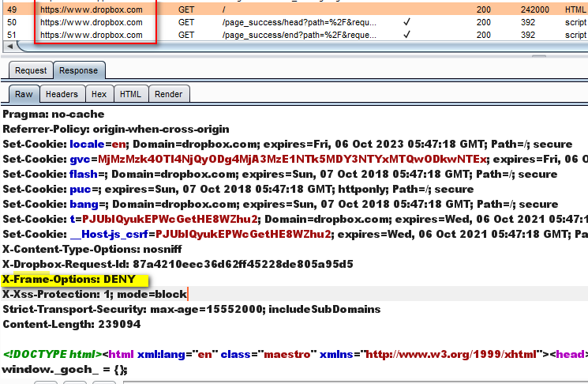Select the /page_success/end request row
Image resolution: width=588 pixels, height=384 pixels.
click(x=298, y=35)
